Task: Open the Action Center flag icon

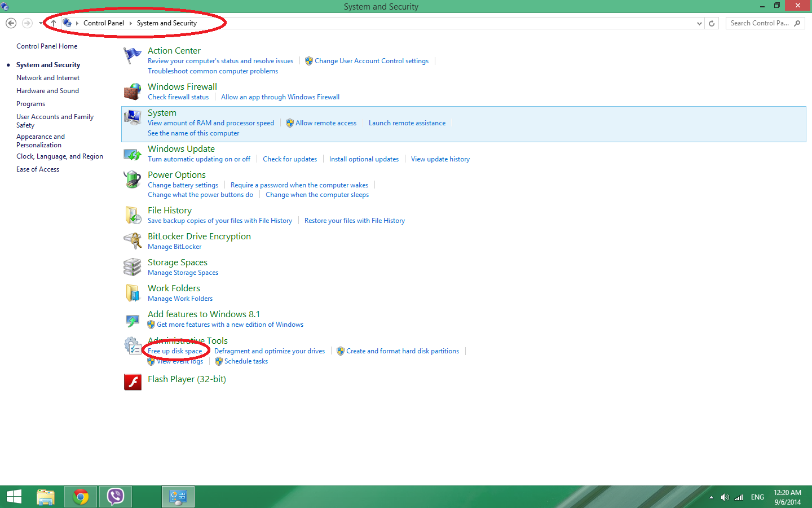Action: pos(133,55)
